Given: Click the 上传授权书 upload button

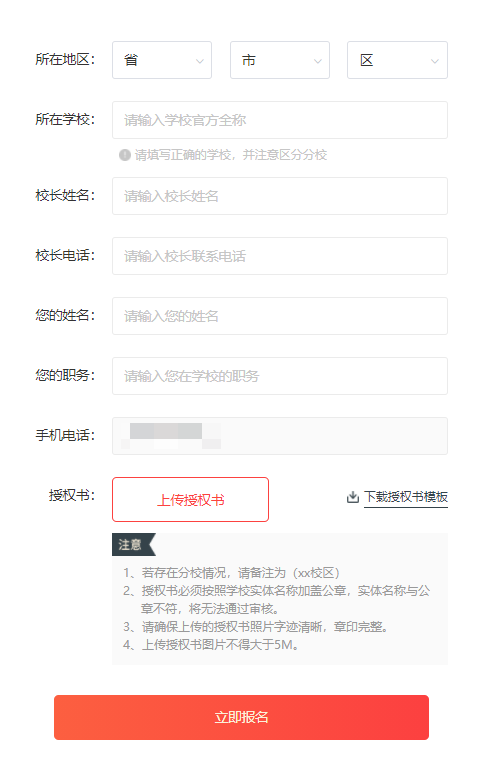Looking at the screenshot, I should tap(190, 499).
